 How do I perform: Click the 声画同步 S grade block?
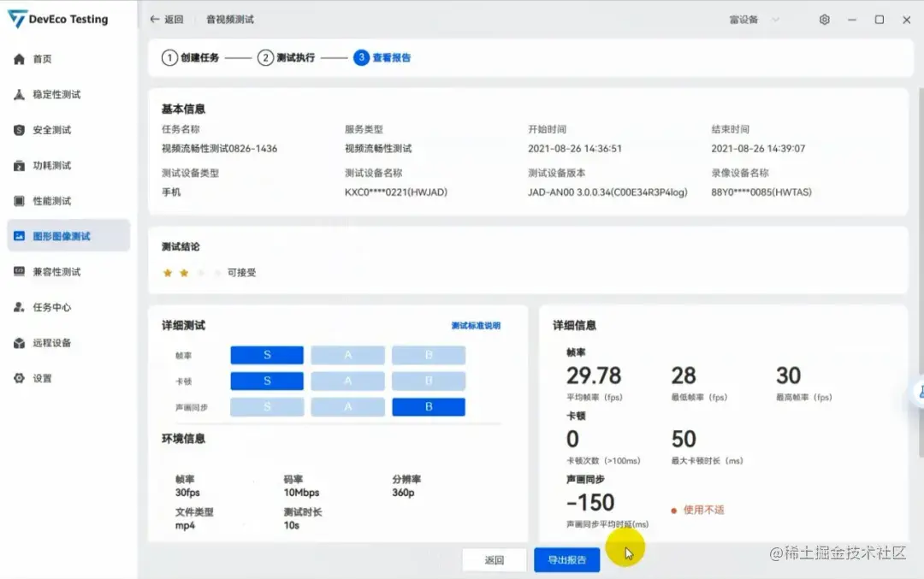(x=267, y=407)
